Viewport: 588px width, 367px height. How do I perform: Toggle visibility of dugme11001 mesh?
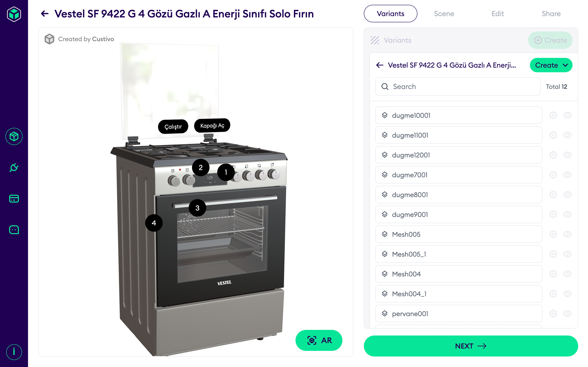[567, 135]
